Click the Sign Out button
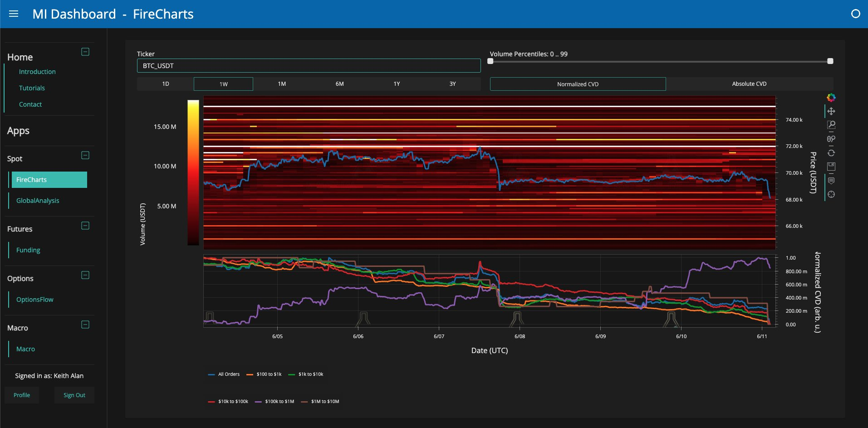Screen dimensions: 868x428 (x=74, y=395)
